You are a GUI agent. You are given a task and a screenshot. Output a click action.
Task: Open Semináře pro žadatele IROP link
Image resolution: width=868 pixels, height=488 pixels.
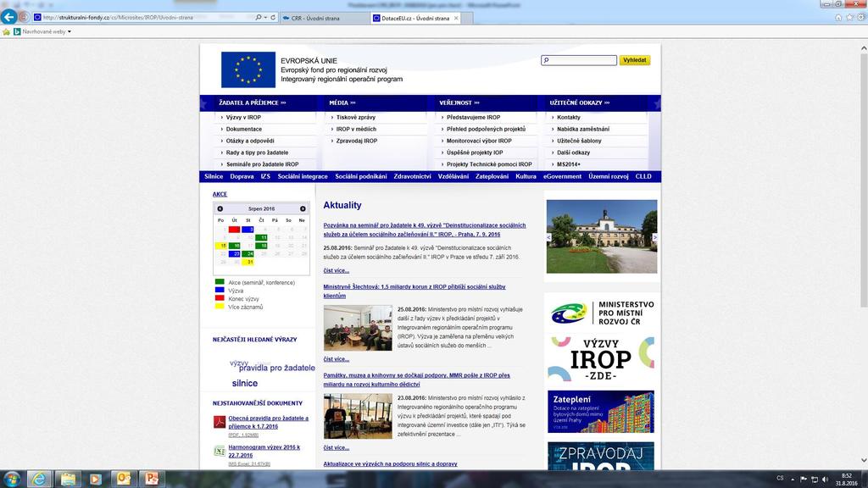262,164
